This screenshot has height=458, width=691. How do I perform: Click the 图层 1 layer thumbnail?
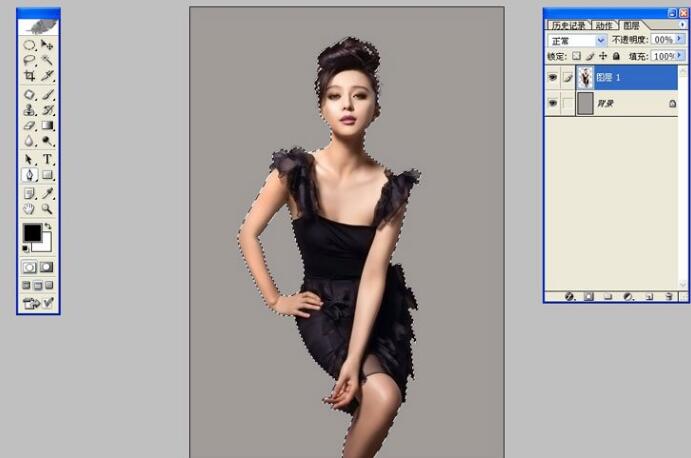(x=585, y=78)
